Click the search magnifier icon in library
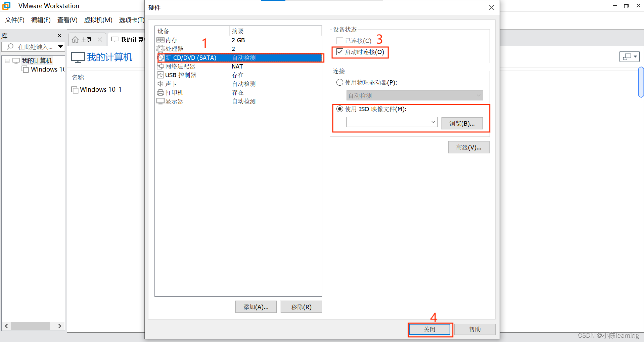Screen dimensions: 644x342 pos(10,46)
